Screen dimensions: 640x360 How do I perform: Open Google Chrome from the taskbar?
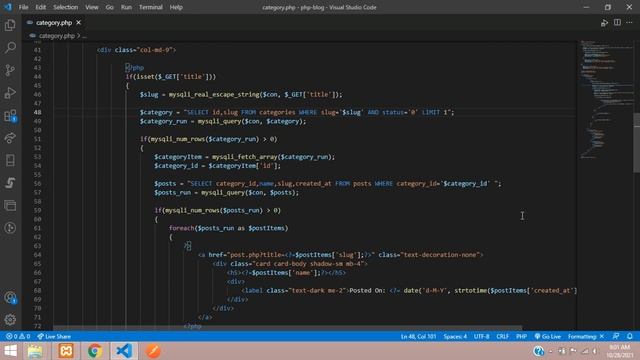coord(95,351)
